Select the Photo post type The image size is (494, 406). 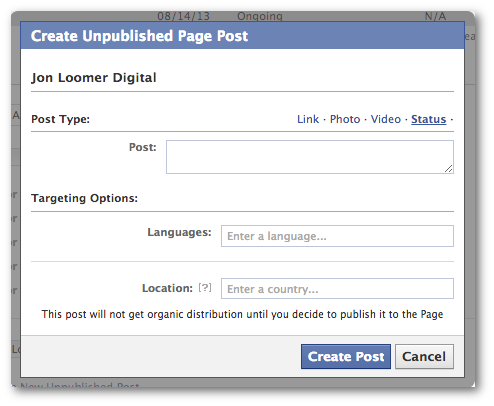click(345, 119)
